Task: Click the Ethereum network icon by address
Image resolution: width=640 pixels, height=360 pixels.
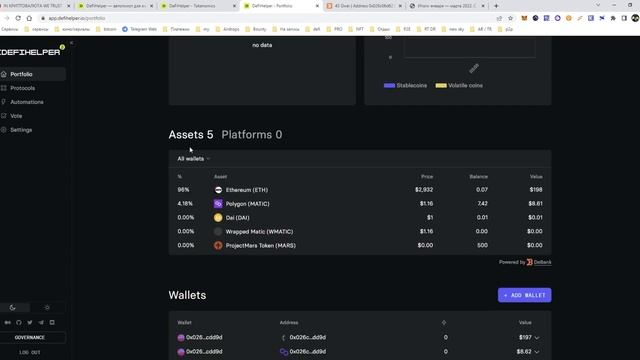Action: (284, 338)
